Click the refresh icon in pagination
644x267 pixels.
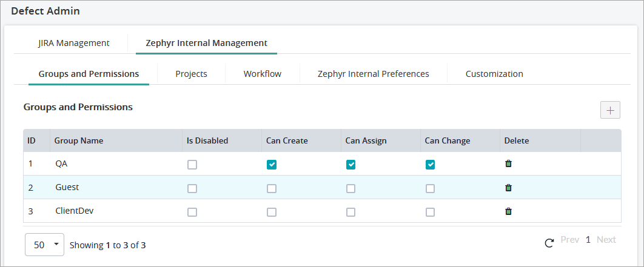pyautogui.click(x=549, y=243)
